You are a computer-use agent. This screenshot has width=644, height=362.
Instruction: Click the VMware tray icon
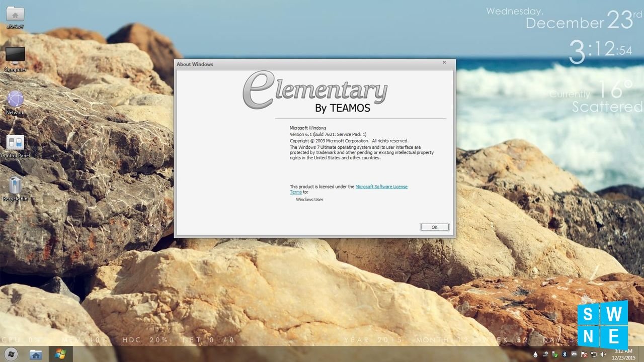574,354
